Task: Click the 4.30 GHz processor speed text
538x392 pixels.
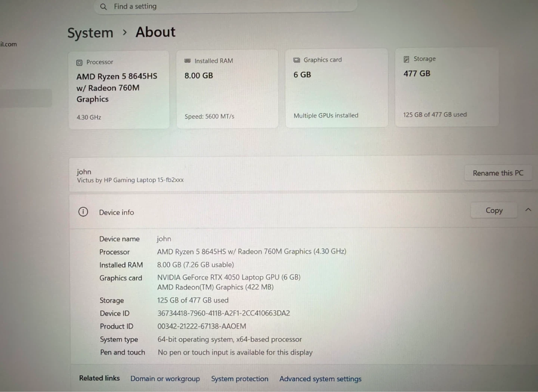Action: tap(89, 117)
